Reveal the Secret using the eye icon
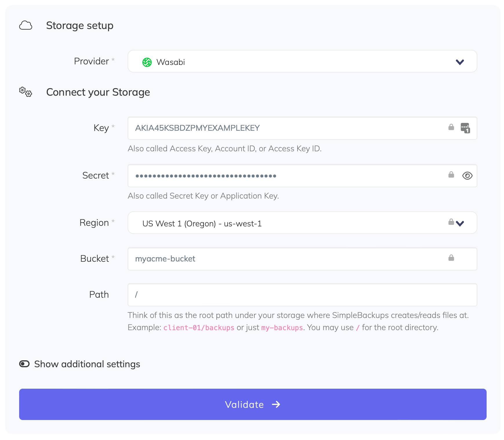 tap(467, 176)
